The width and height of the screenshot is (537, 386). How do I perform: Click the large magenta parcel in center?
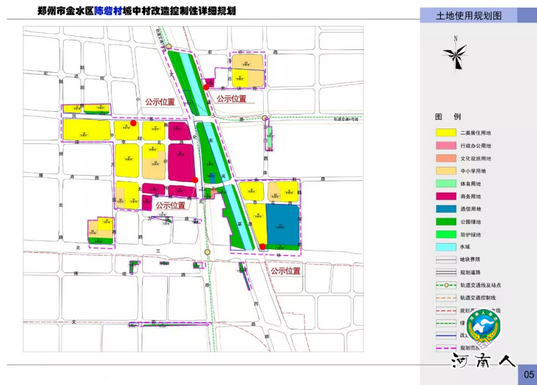pyautogui.click(x=182, y=162)
